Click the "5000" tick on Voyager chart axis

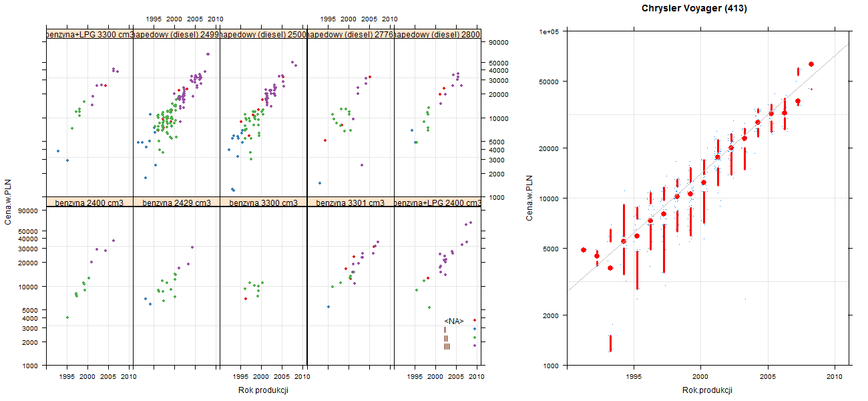tap(552, 248)
